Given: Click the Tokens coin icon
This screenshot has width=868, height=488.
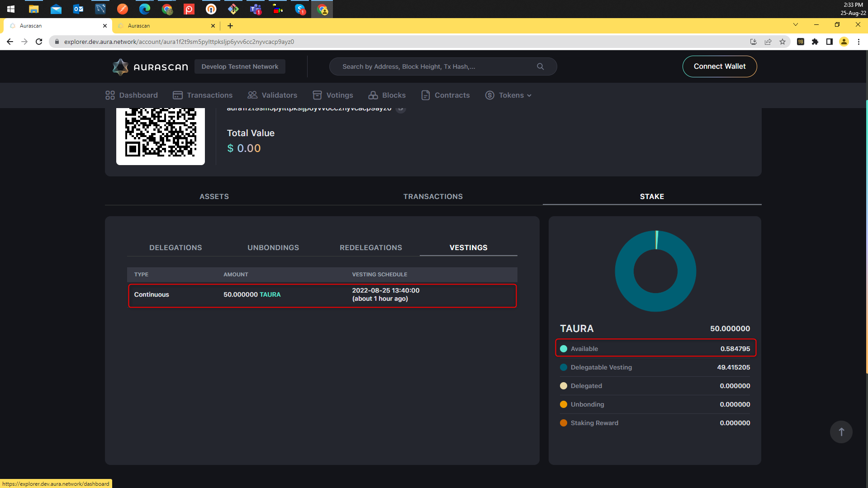Looking at the screenshot, I should coord(489,95).
